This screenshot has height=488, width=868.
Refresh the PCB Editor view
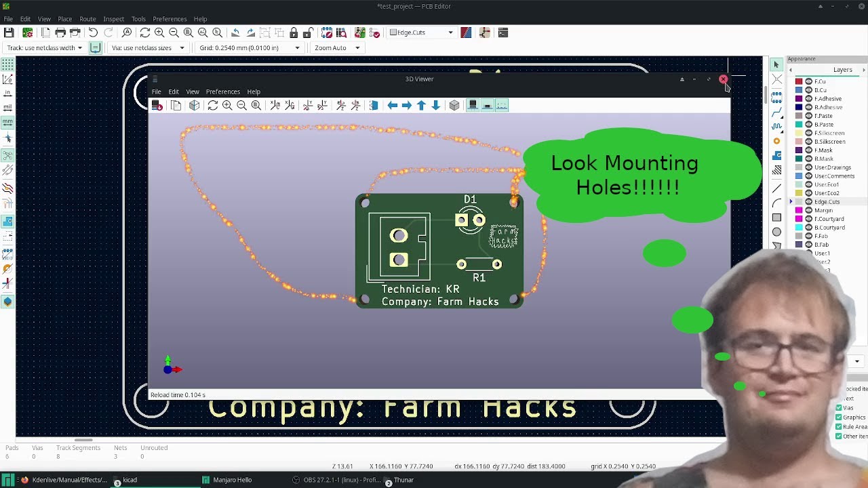144,33
